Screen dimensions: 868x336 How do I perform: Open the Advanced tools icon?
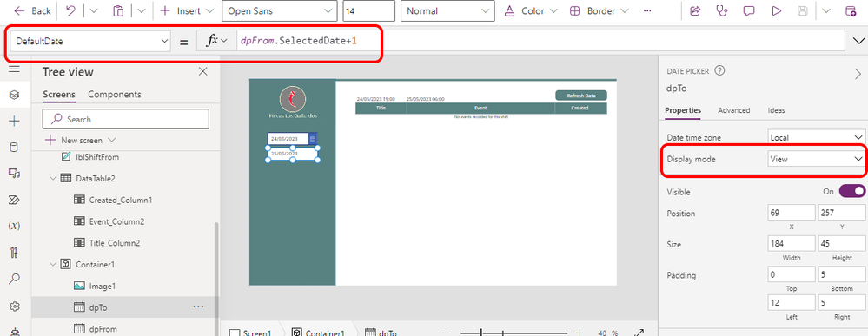(x=15, y=253)
